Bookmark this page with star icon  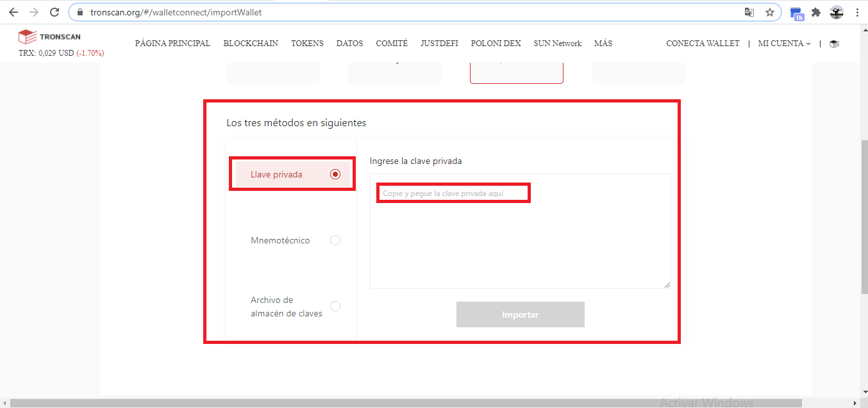770,12
